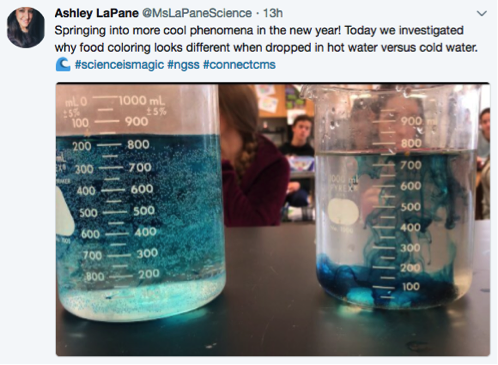The height and width of the screenshot is (365, 498).
Task: Expand the tweet options chevron menu
Action: tap(482, 14)
